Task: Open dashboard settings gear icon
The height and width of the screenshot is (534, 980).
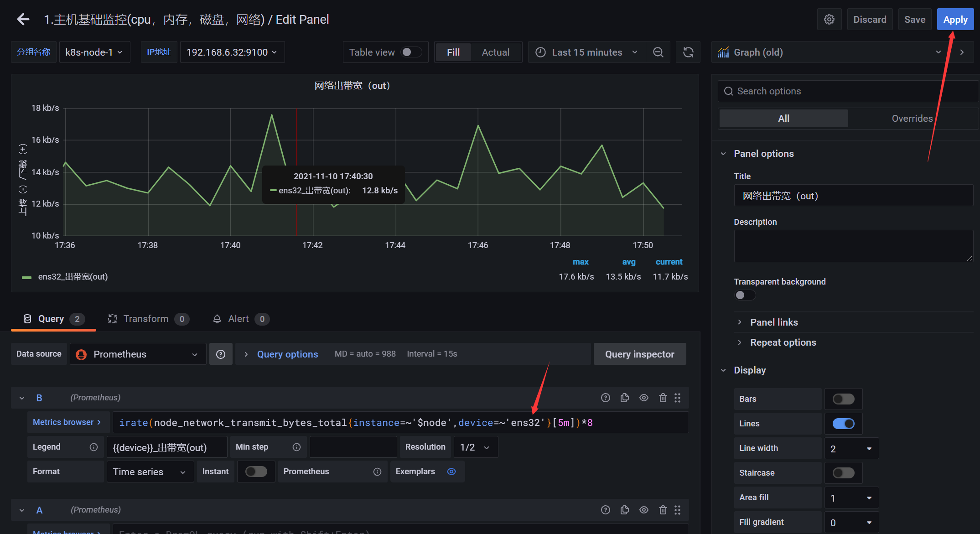Action: pyautogui.click(x=829, y=19)
